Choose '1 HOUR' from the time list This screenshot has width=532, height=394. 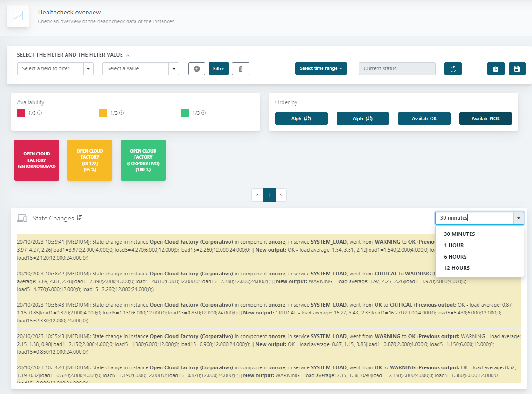(x=454, y=245)
